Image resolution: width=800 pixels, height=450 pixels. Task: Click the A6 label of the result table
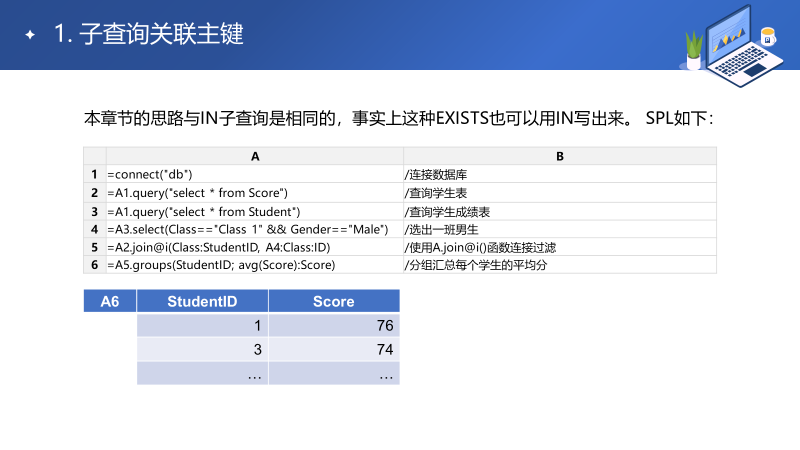[110, 301]
